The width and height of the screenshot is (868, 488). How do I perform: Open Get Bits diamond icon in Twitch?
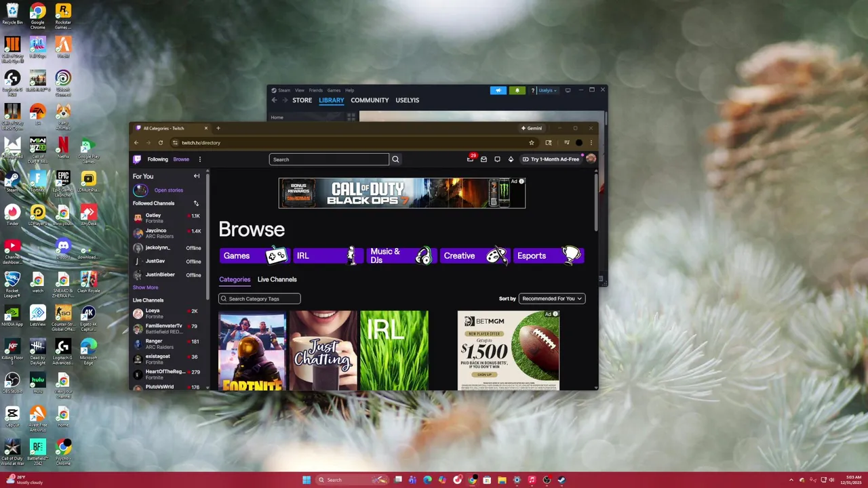click(511, 159)
